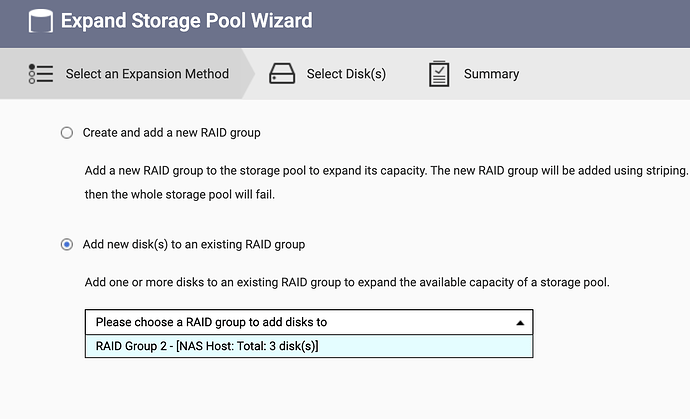Go to the 'Select an Expansion Method' step
The width and height of the screenshot is (690, 419).
click(x=147, y=74)
